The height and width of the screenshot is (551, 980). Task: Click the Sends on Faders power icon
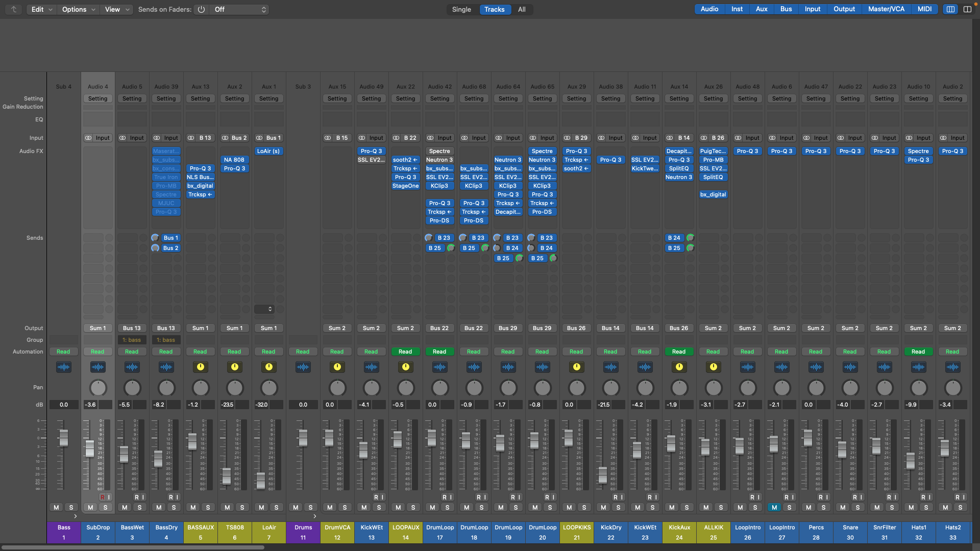(201, 9)
